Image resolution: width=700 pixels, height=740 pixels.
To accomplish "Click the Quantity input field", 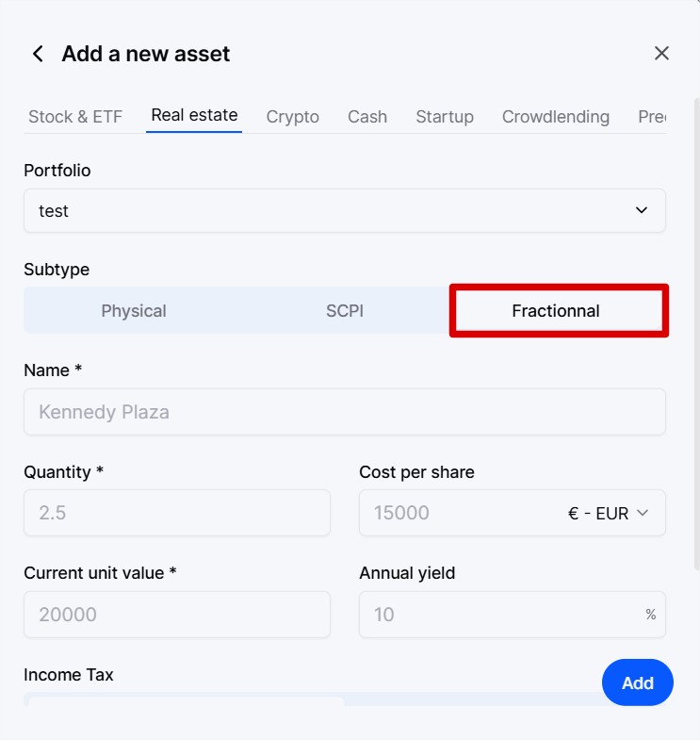I will [177, 513].
